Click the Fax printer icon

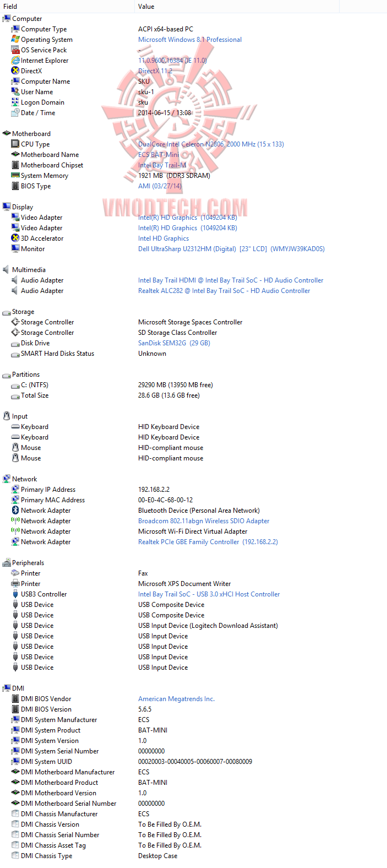(15, 573)
